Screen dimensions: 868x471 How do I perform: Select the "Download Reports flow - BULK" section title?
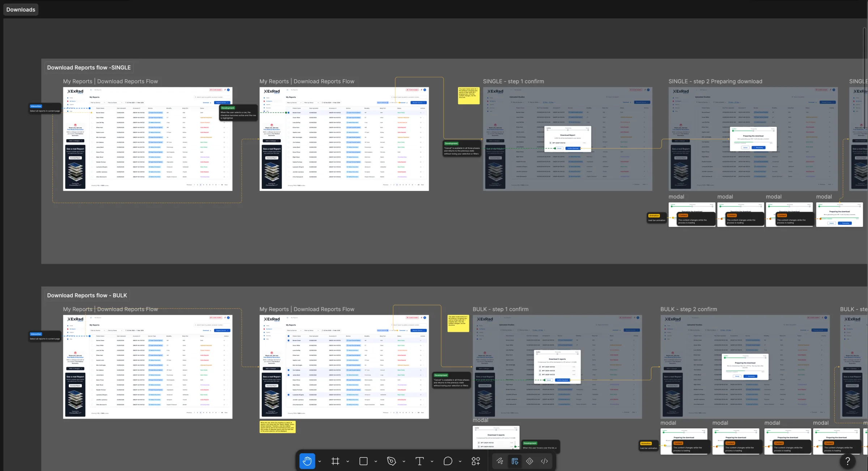pos(87,295)
